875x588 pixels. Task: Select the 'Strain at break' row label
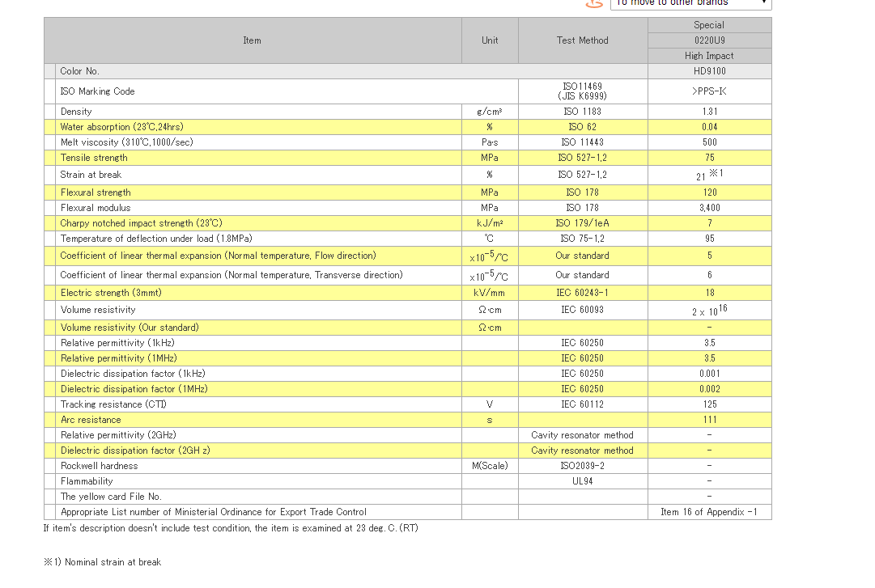point(91,175)
